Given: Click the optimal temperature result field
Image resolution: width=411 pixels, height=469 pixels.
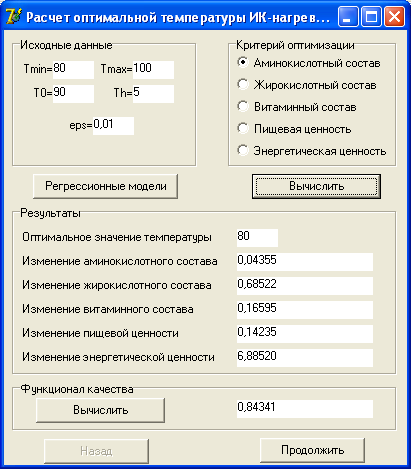Looking at the screenshot, I should click(x=257, y=237).
